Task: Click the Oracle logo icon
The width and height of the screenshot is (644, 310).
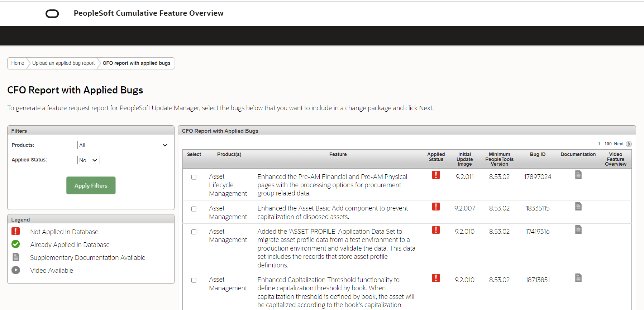Action: tap(52, 14)
